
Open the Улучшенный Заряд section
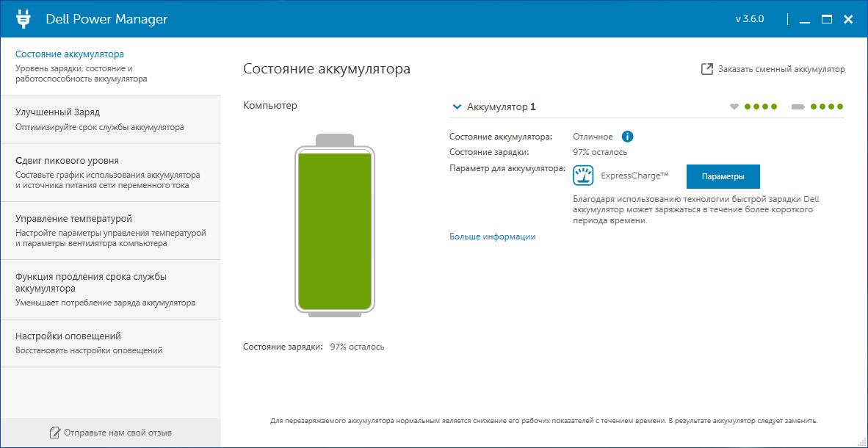(111, 120)
